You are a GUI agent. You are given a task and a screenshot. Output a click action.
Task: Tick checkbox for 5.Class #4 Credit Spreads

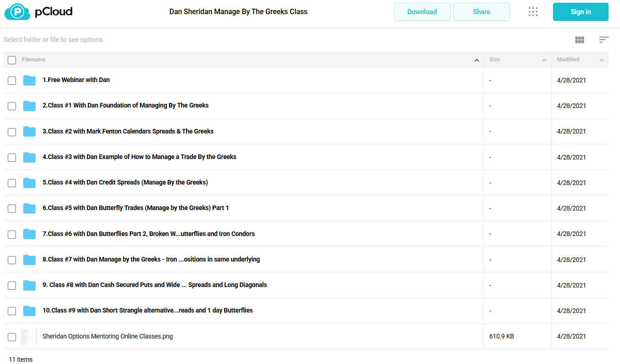tap(12, 183)
